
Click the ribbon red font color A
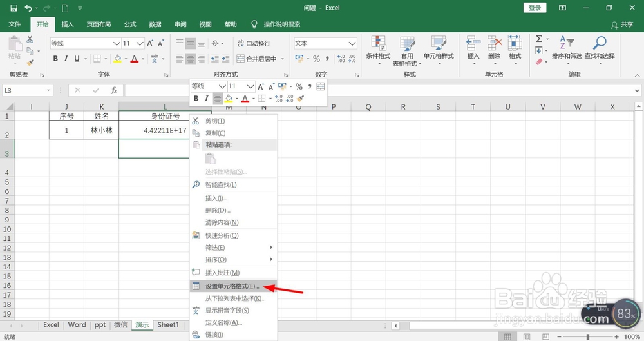coord(135,59)
